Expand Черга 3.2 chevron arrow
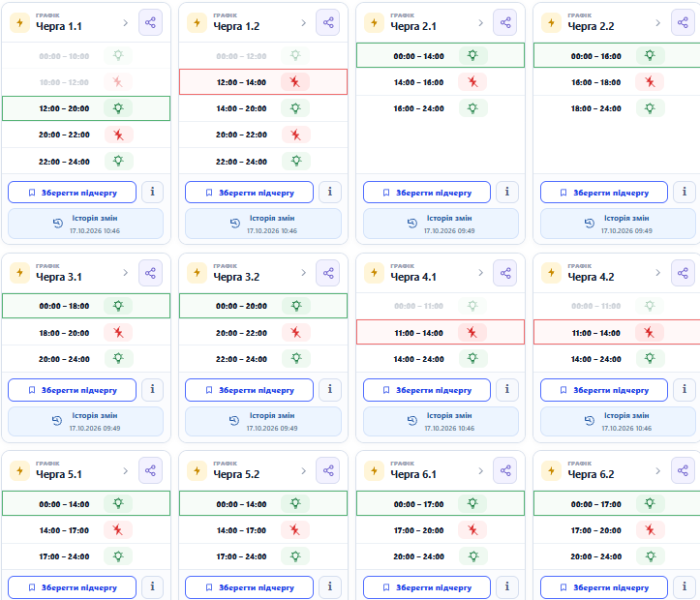 (x=304, y=273)
